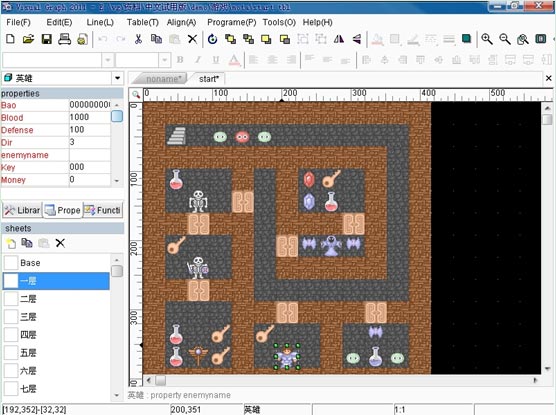Click the Zoom in magnifier icon
Viewport: 556px width, 415px height.
tap(487, 39)
